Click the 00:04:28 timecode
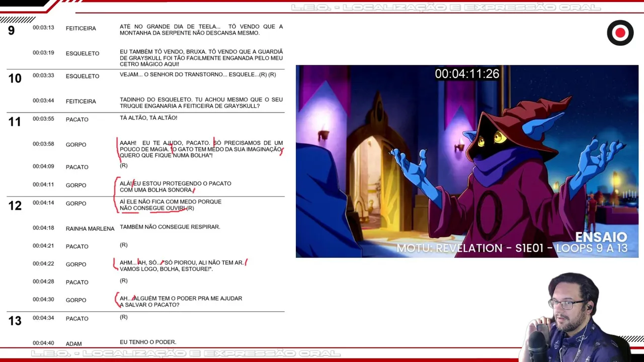Screen dimensions: 644x362 pyautogui.click(x=43, y=282)
